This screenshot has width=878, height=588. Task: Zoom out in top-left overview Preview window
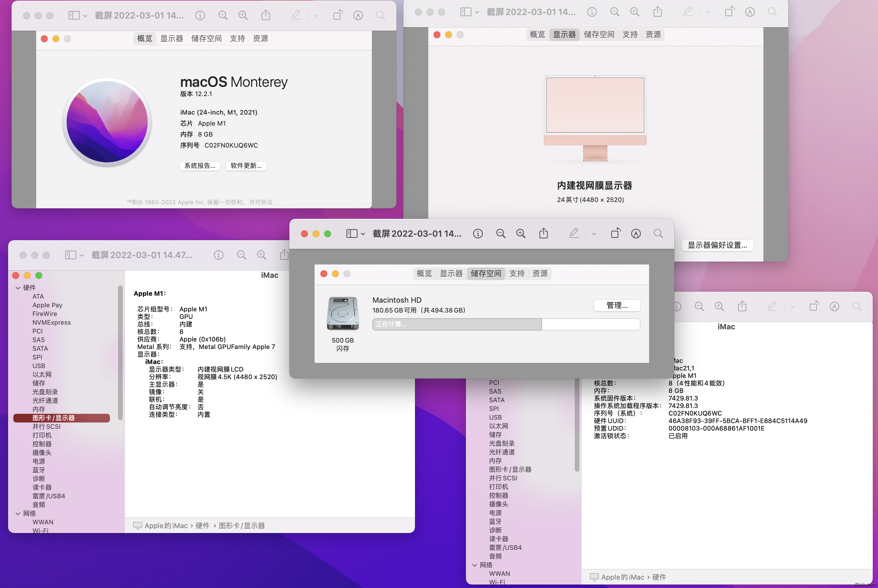[223, 15]
